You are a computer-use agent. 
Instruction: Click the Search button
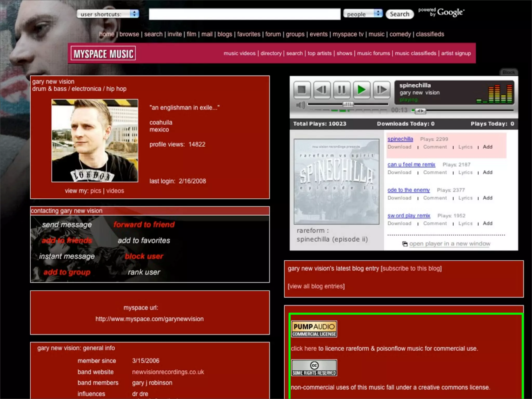pos(400,14)
